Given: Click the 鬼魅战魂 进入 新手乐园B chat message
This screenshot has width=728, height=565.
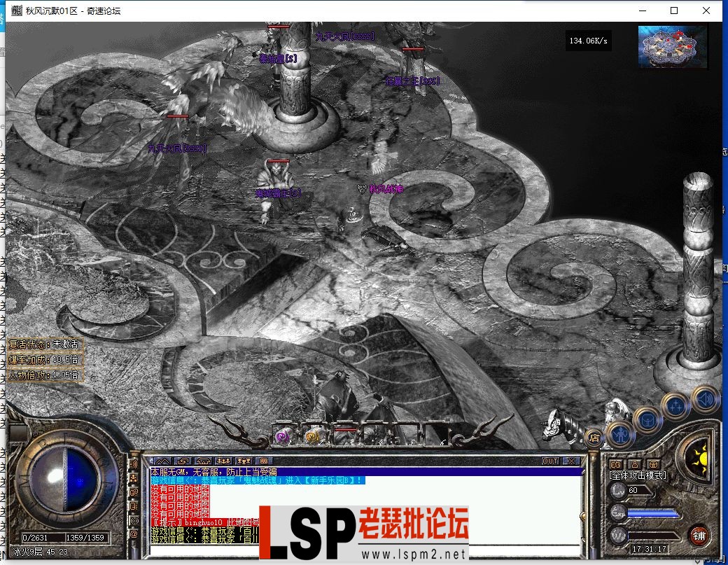Looking at the screenshot, I should (x=258, y=480).
